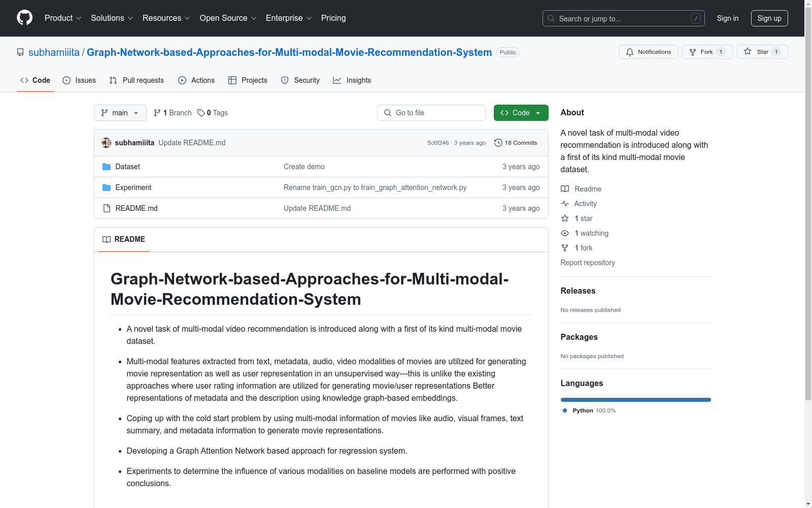Click the fork icon in Fork button
This screenshot has height=508, width=812.
click(x=693, y=52)
